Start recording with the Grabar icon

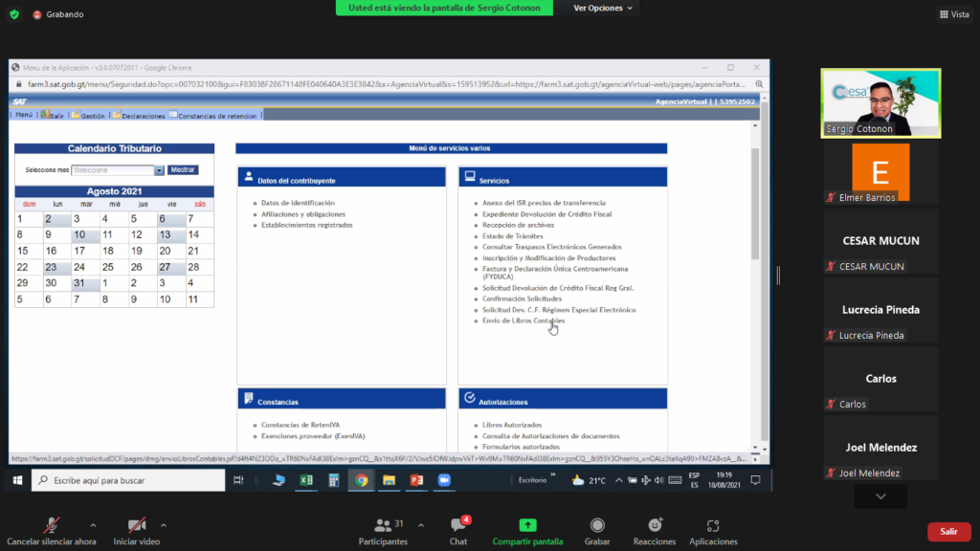[x=597, y=526]
